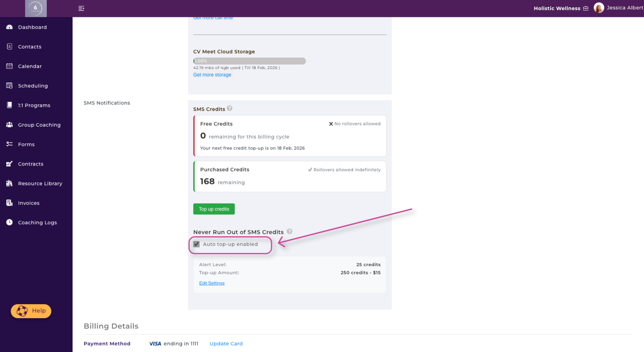Uncheck Auto top-up enabled checkbox
The width and height of the screenshot is (644, 352).
tap(197, 244)
